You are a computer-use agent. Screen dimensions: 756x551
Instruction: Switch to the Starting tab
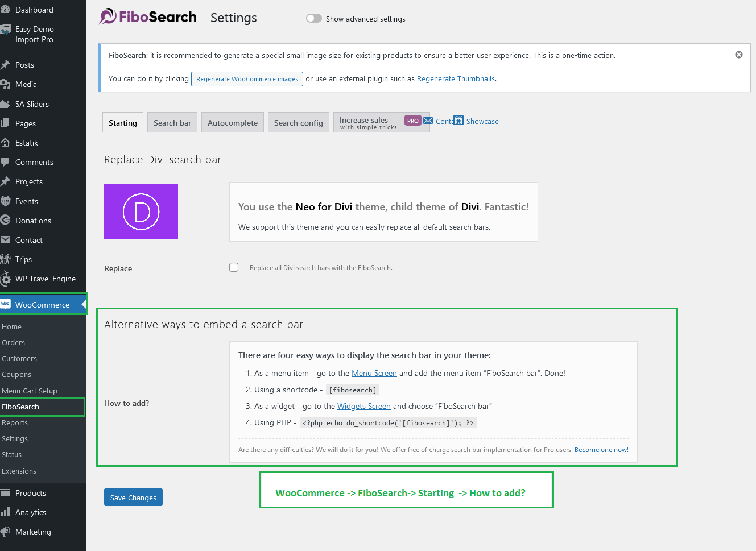point(123,123)
